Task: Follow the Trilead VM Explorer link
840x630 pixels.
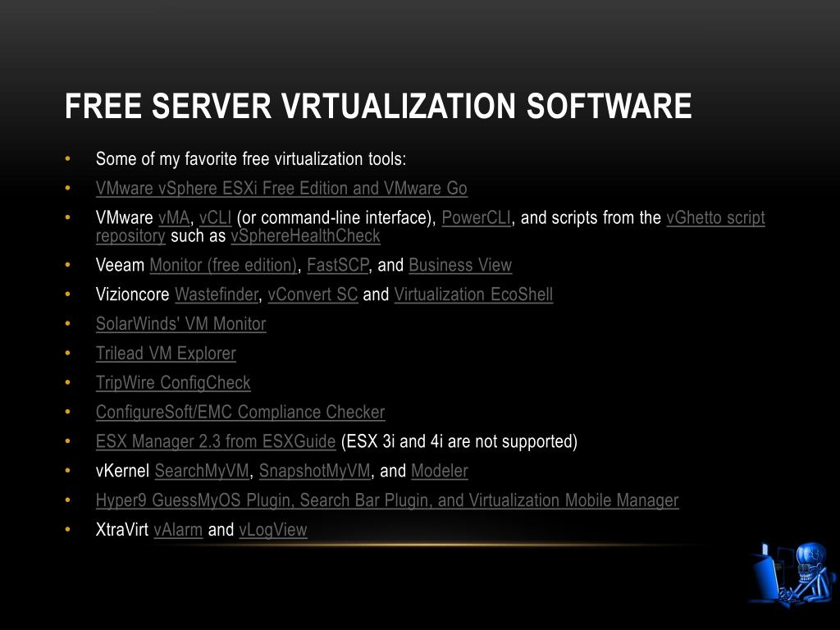Action: click(x=166, y=354)
